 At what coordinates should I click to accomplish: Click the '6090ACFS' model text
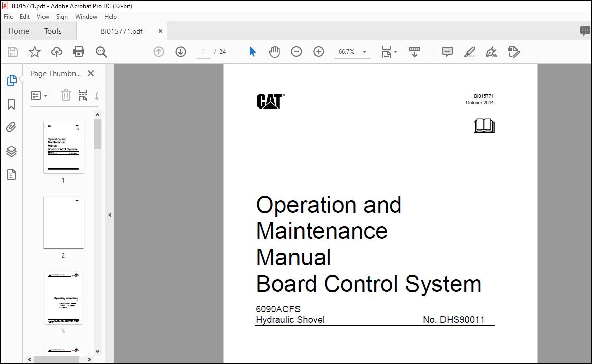coord(278,309)
